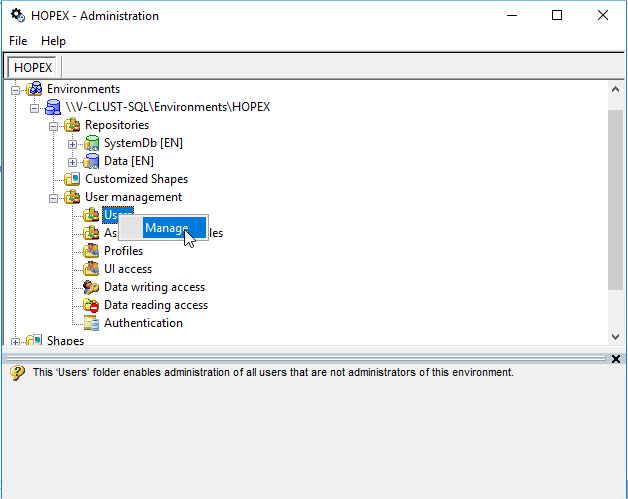The width and height of the screenshot is (628, 499).
Task: Open the File menu
Action: click(x=18, y=41)
